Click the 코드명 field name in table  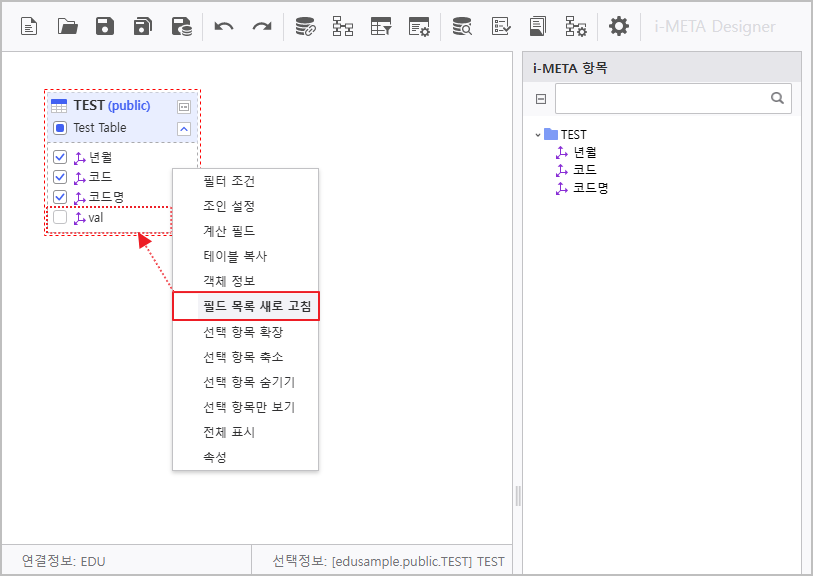pyautogui.click(x=106, y=197)
